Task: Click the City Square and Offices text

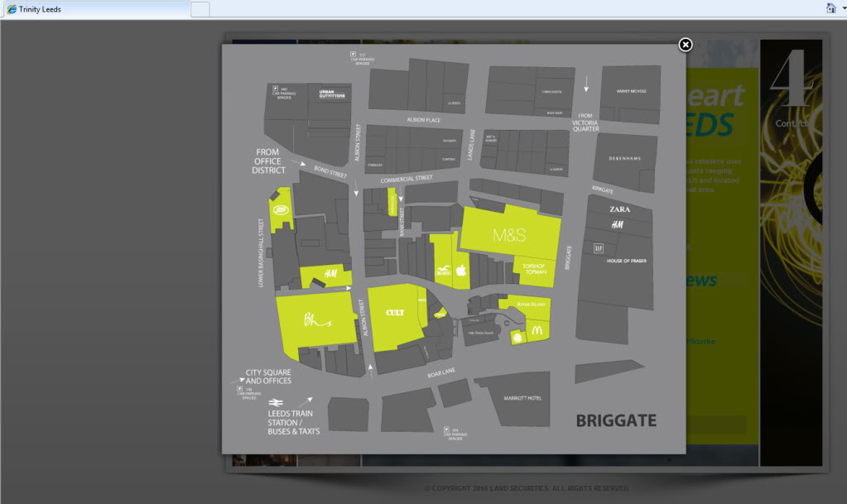Action: [268, 377]
